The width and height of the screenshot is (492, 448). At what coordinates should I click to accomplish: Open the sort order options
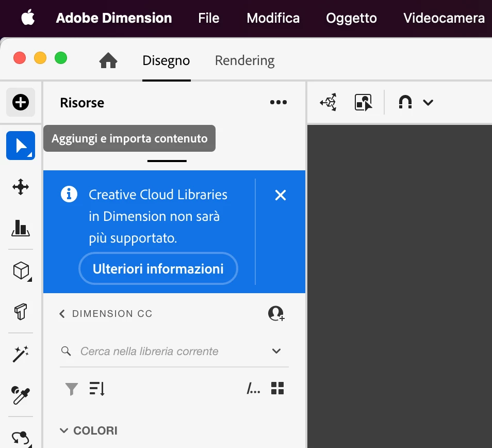[x=96, y=388]
